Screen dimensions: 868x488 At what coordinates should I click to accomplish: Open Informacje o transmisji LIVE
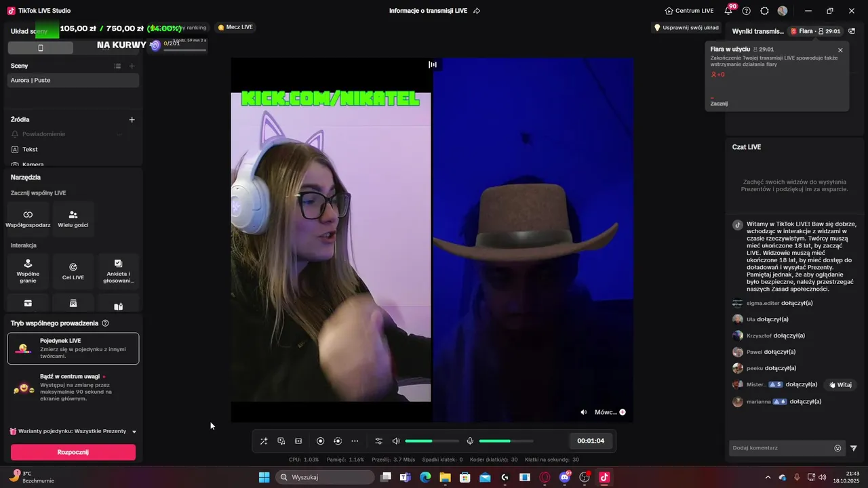click(429, 11)
